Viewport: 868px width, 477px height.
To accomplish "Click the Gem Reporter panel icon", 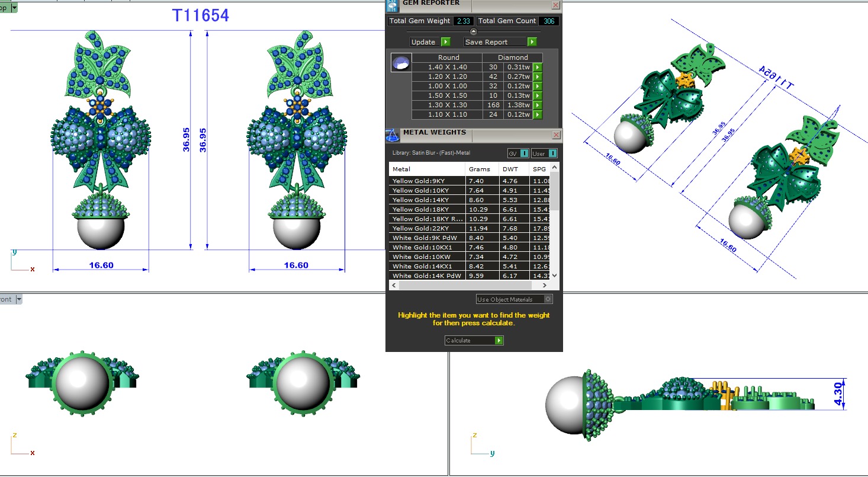I will click(x=391, y=5).
